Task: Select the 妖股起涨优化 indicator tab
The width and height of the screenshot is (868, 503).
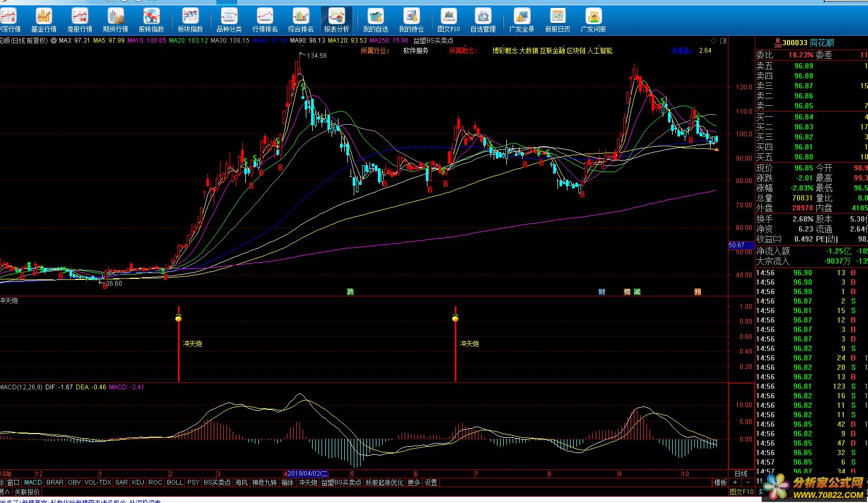Action: point(384,482)
